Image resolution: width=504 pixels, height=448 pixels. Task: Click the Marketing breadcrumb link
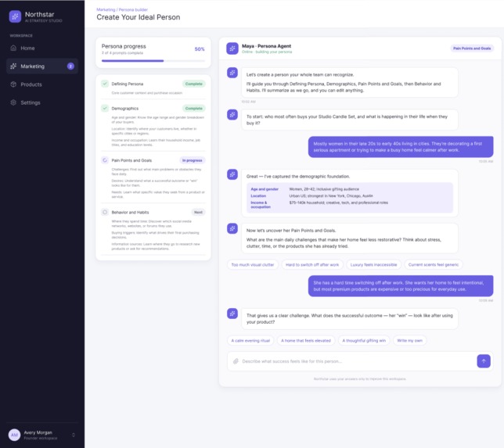click(106, 9)
